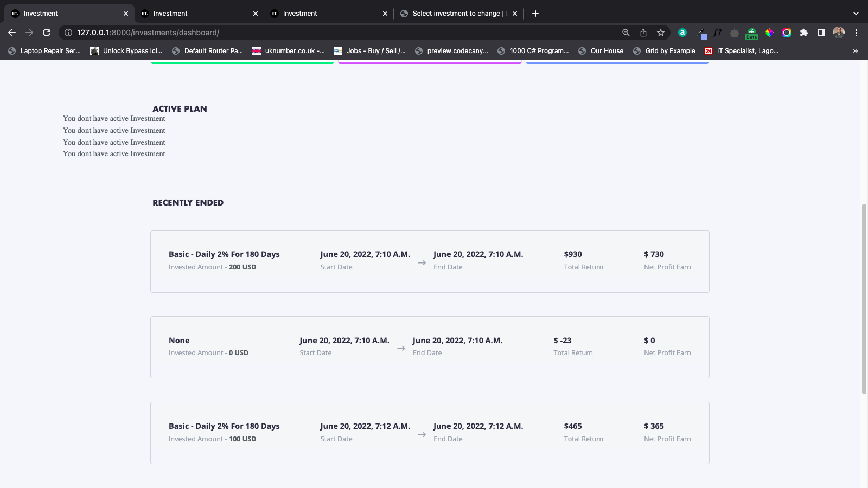This screenshot has height=488, width=868.
Task: Close the second Investment tab
Action: coord(256,14)
